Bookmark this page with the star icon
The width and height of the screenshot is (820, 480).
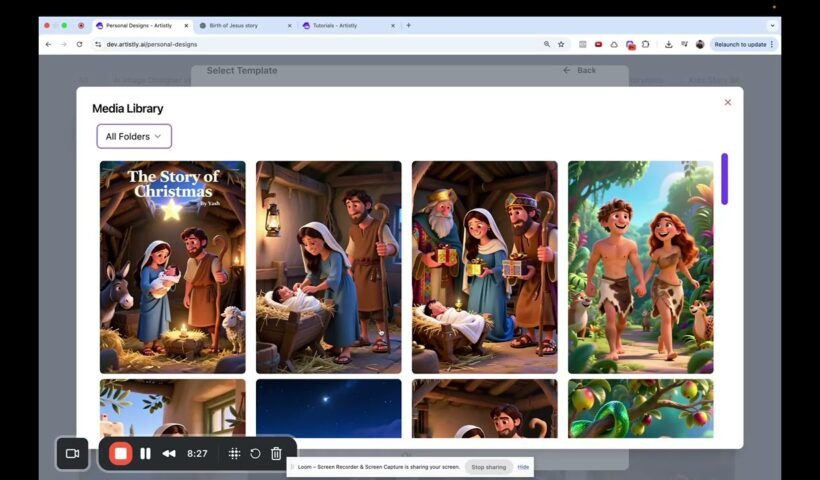(x=561, y=44)
